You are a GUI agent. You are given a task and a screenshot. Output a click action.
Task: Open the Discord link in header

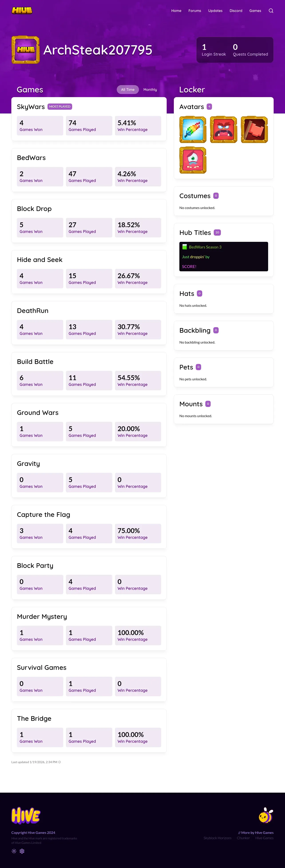(x=236, y=11)
